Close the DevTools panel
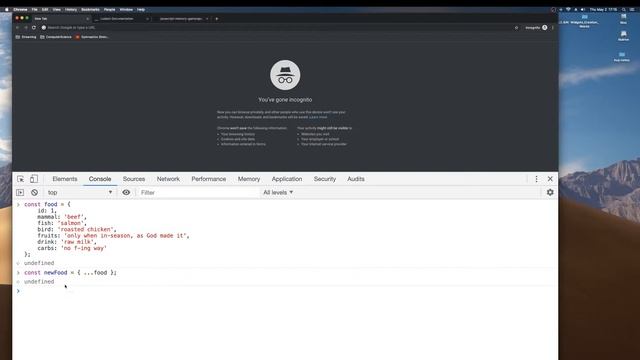 550,179
